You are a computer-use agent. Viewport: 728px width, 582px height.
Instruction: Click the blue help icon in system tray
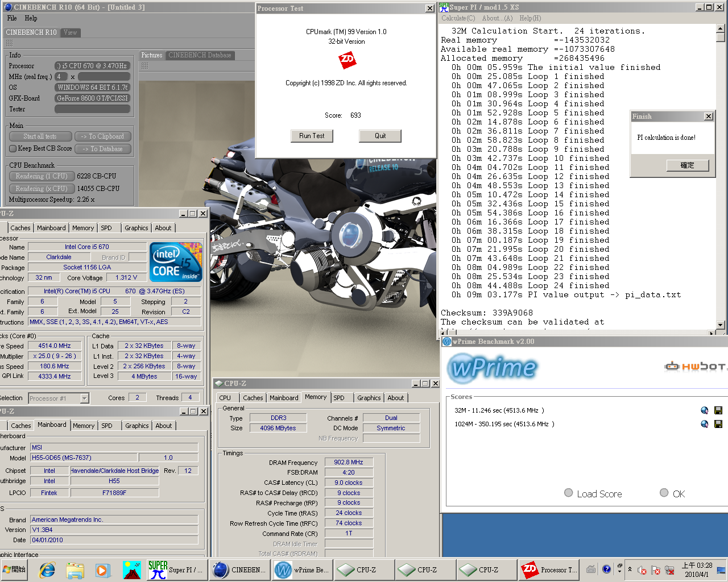click(606, 569)
